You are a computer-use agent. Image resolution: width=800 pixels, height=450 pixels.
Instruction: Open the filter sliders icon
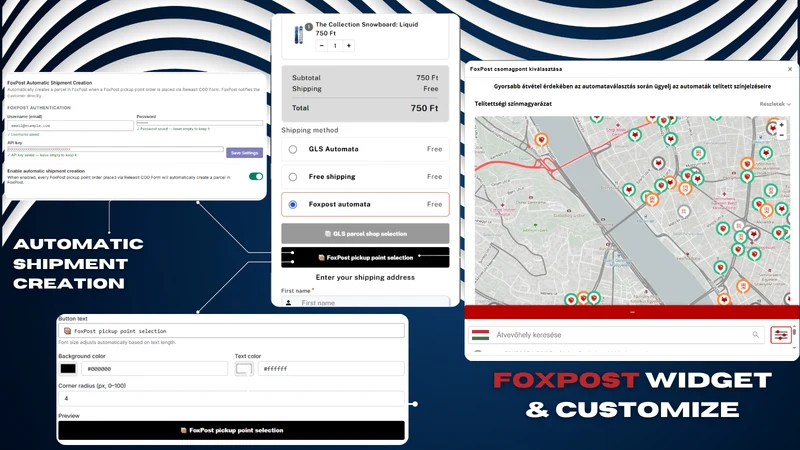(x=781, y=335)
